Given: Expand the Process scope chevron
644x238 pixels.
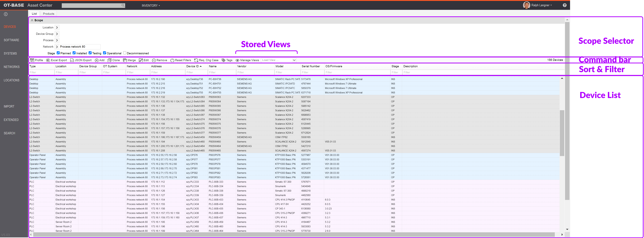Looking at the screenshot, I should (x=57, y=40).
